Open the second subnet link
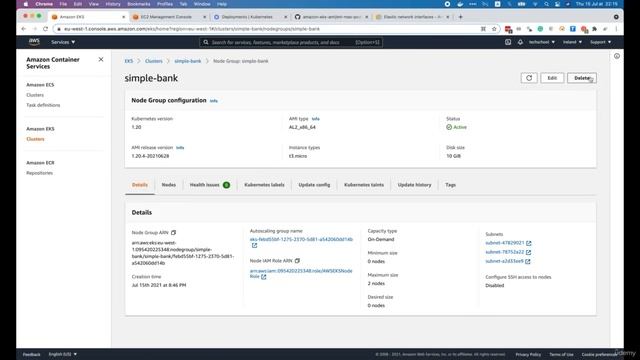This screenshot has height=360, width=640. [504, 252]
